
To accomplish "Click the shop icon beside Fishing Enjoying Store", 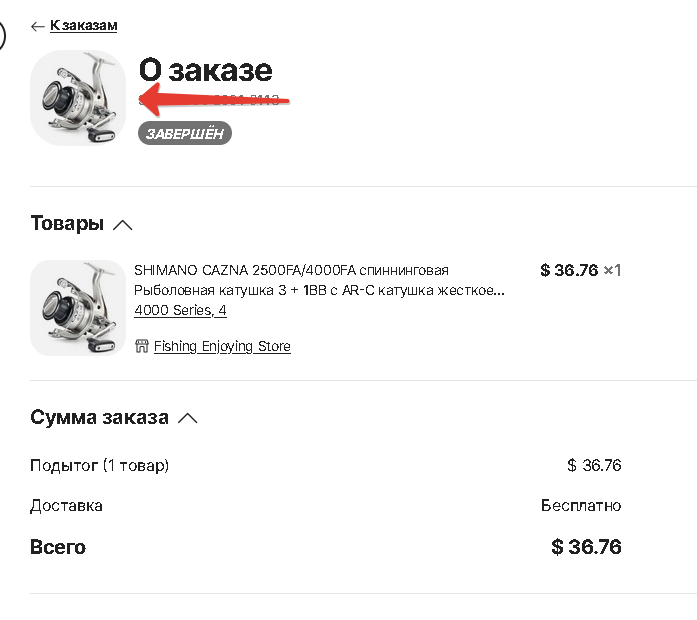I will (141, 346).
